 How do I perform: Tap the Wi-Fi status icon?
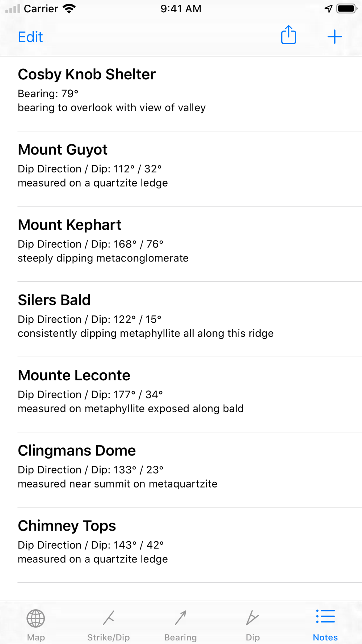pos(69,9)
